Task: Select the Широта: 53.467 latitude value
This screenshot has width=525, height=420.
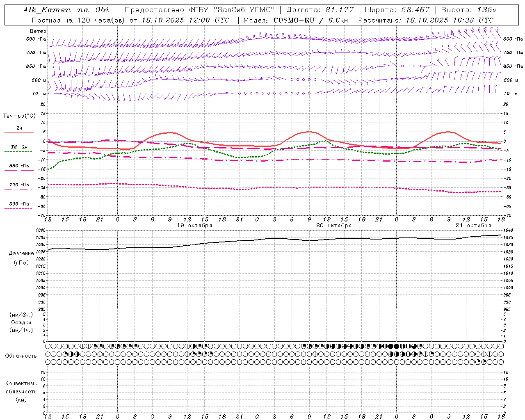Action: point(397,10)
